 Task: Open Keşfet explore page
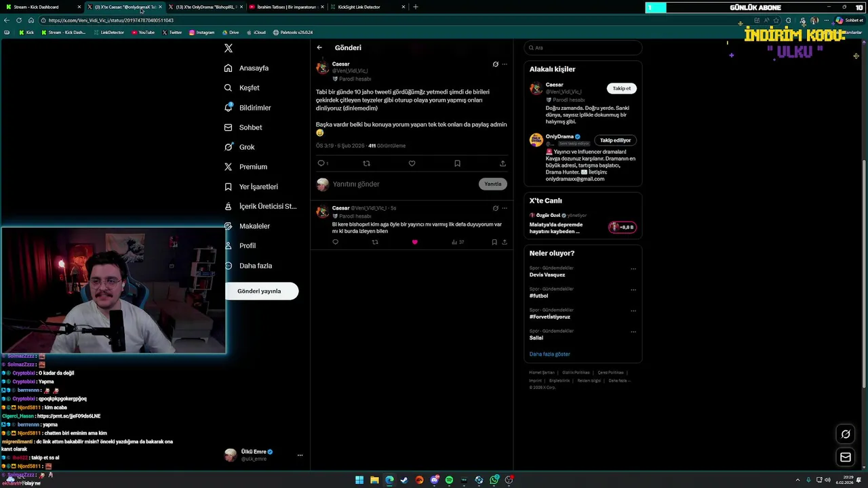(243, 87)
